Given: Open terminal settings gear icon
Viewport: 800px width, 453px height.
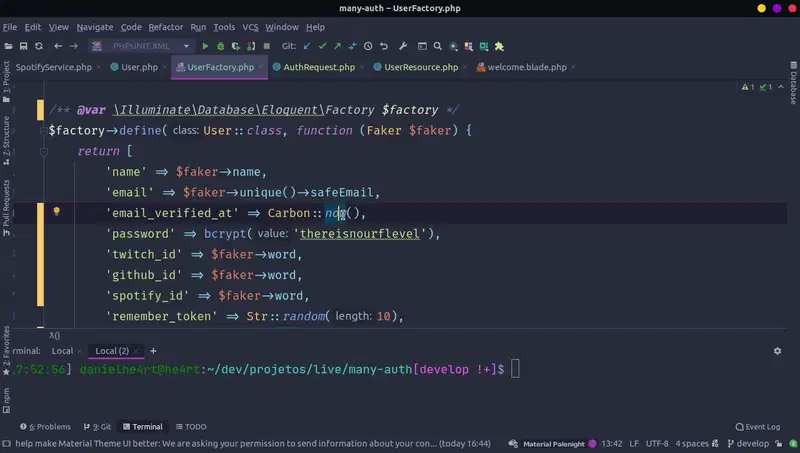Looking at the screenshot, I should coord(777,351).
